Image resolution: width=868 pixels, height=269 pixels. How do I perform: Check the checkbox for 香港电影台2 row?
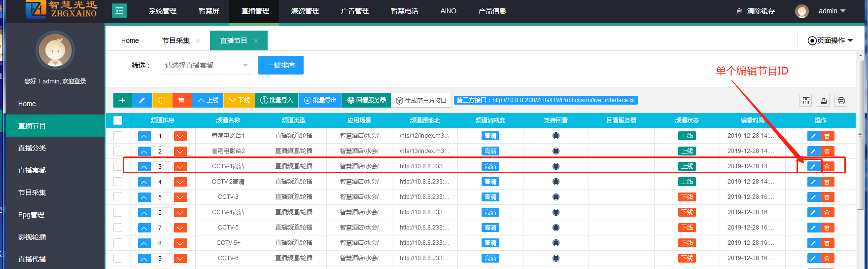pyautogui.click(x=118, y=151)
